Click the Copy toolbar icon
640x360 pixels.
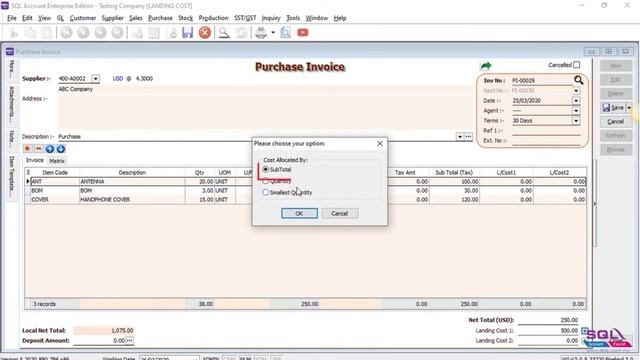[x=30, y=33]
